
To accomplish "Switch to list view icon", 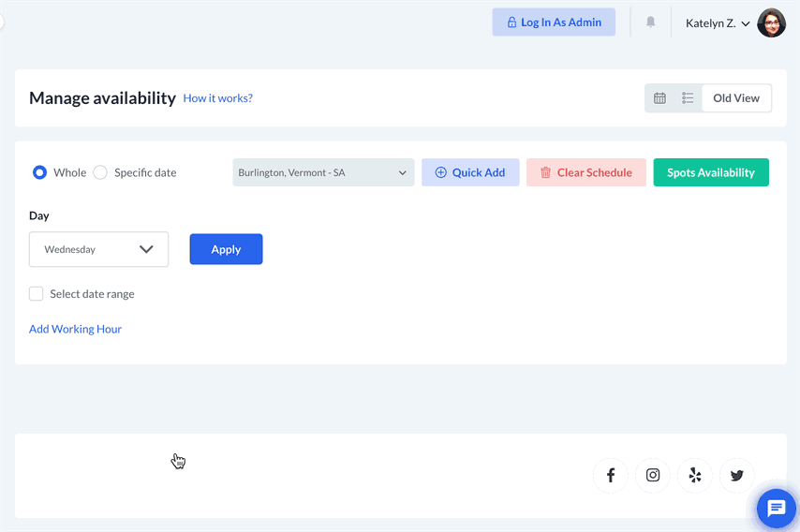I will tap(688, 98).
